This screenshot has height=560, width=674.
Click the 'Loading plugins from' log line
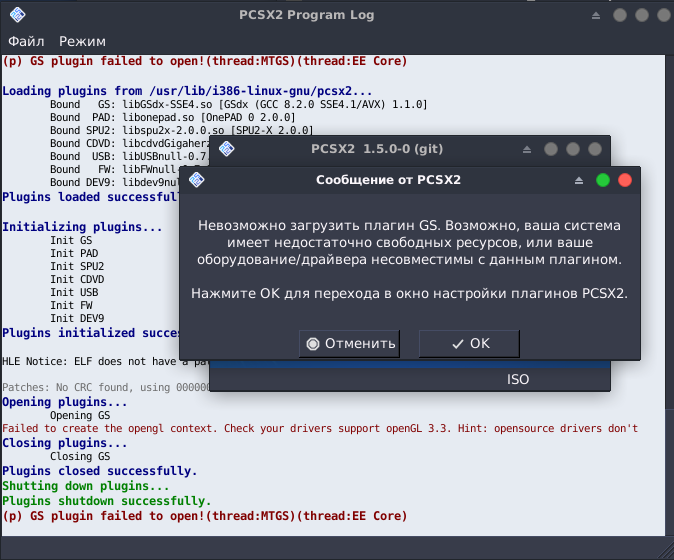[187, 91]
